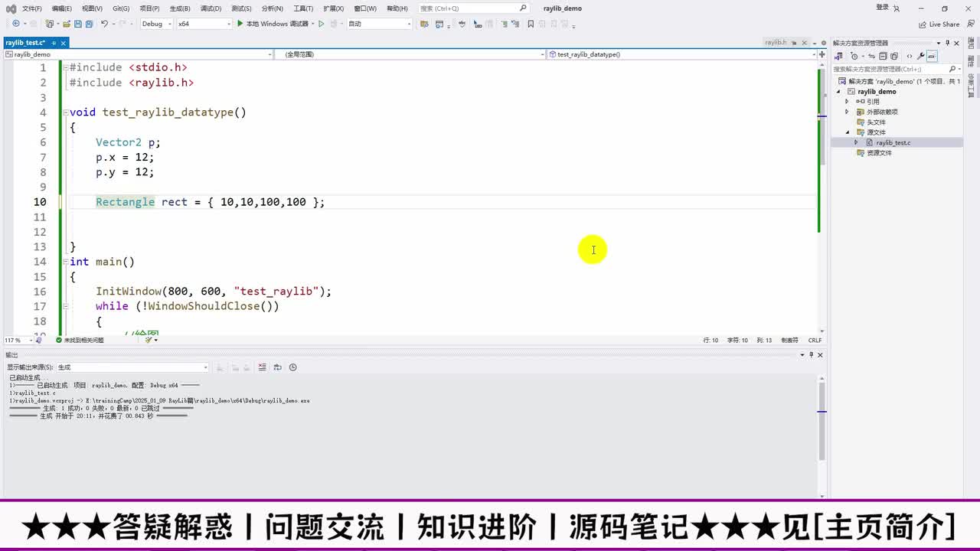The width and height of the screenshot is (980, 551).
Task: Open the 项目(P) menu
Action: point(150,8)
